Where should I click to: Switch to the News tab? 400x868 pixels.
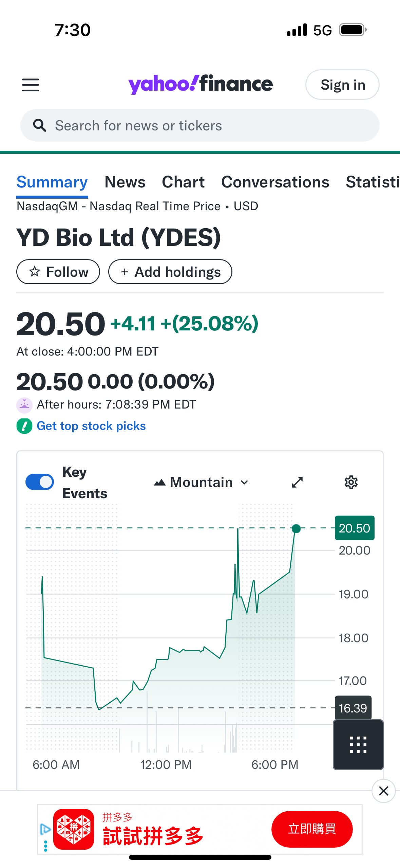point(125,182)
